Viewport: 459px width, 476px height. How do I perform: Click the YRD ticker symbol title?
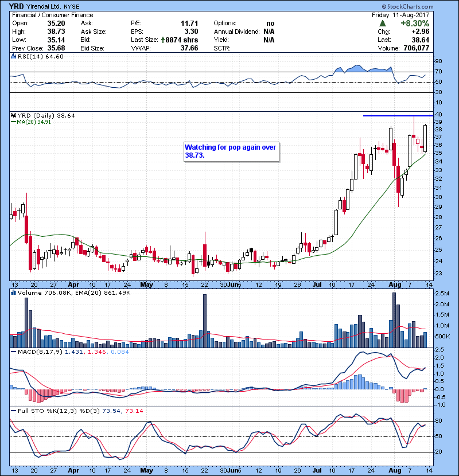[x=17, y=6]
